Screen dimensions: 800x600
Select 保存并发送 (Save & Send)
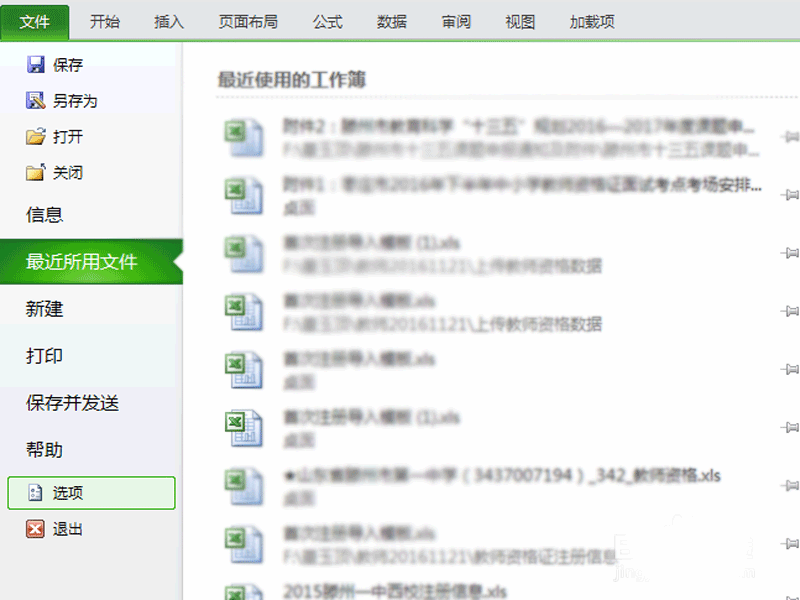point(72,403)
